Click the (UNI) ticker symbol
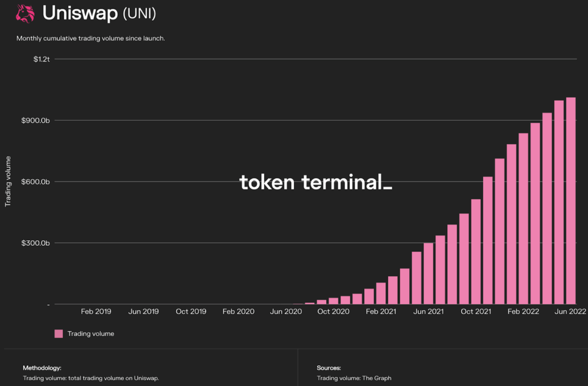This screenshot has height=386, width=588. [x=140, y=13]
